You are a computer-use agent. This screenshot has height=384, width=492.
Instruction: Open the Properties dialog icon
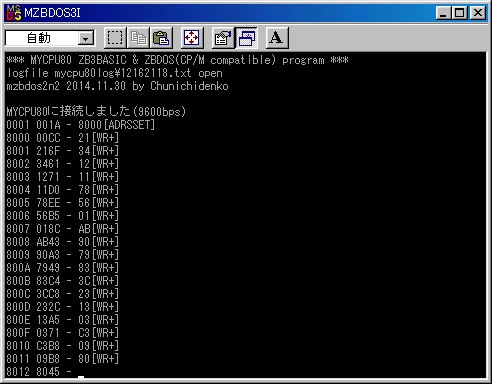tap(223, 38)
